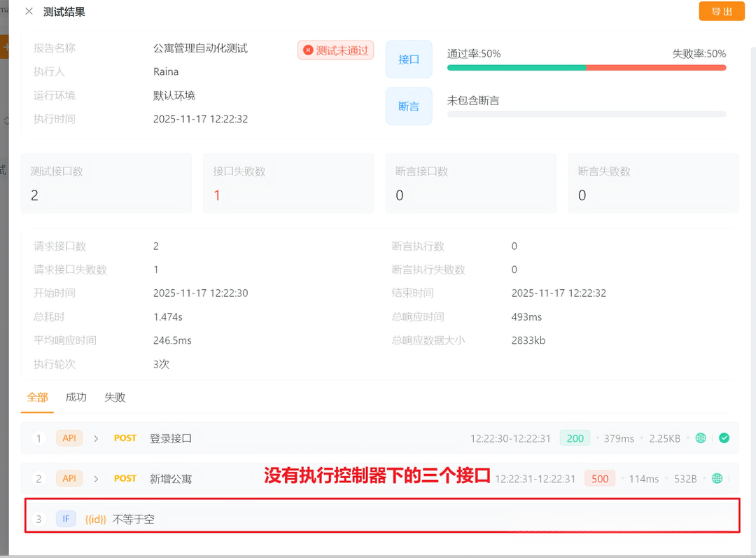The width and height of the screenshot is (756, 558).
Task: Click the 测试未通过 status badge
Action: coord(335,50)
